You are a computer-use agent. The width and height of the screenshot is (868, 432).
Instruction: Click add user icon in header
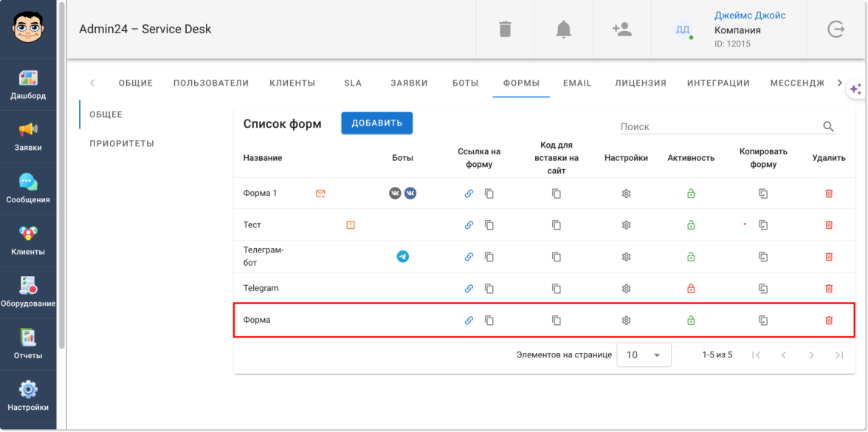[622, 30]
